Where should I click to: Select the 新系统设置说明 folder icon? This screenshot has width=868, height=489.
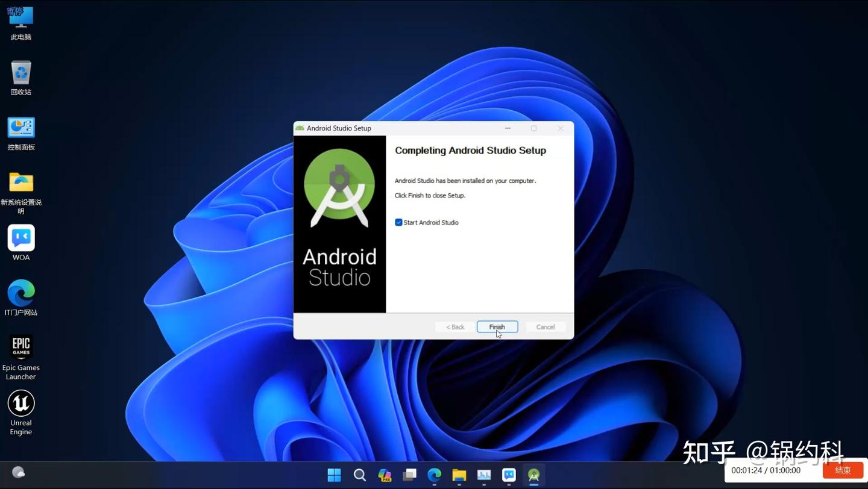coord(21,193)
